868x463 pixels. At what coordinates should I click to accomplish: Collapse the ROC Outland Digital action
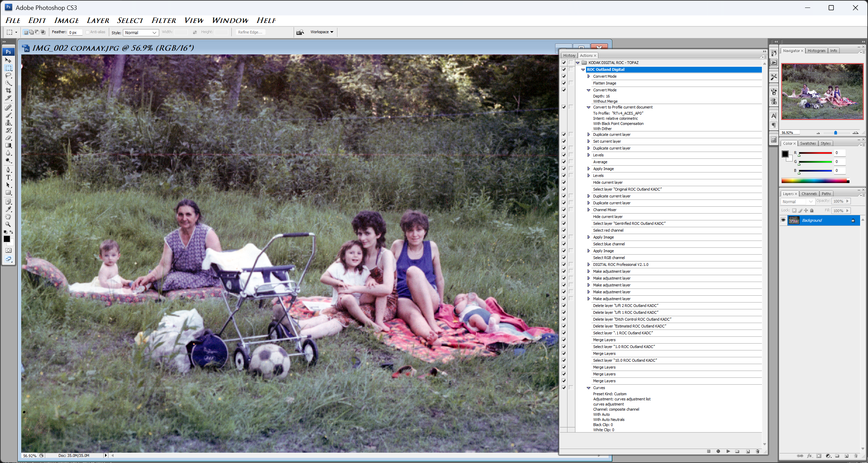coord(583,69)
